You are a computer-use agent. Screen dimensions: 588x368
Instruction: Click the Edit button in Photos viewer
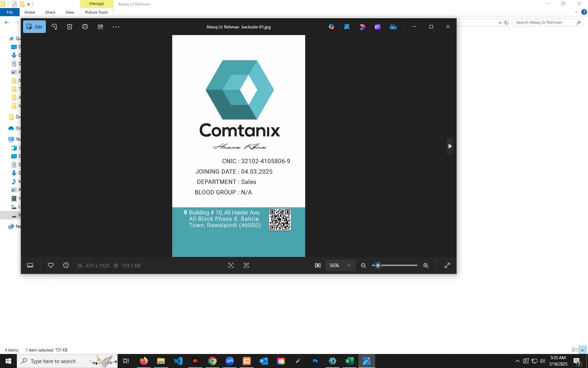click(x=34, y=27)
